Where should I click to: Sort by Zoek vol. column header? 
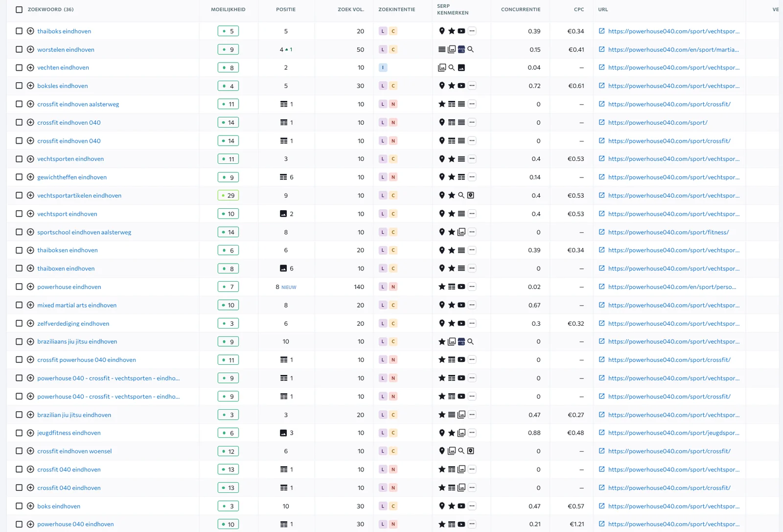pyautogui.click(x=351, y=9)
